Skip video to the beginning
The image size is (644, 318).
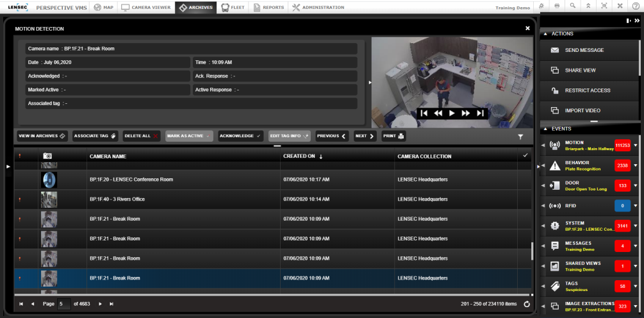point(425,113)
